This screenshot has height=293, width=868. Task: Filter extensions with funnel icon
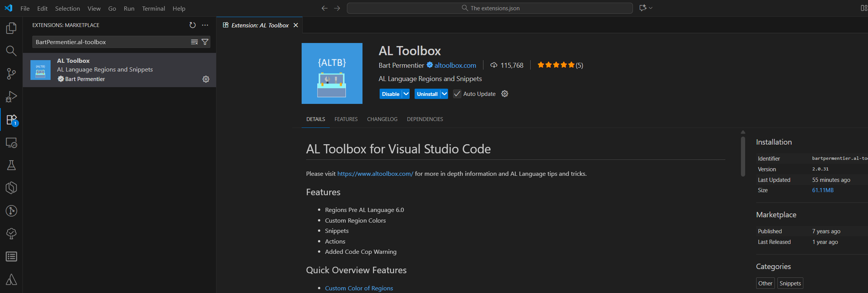205,42
